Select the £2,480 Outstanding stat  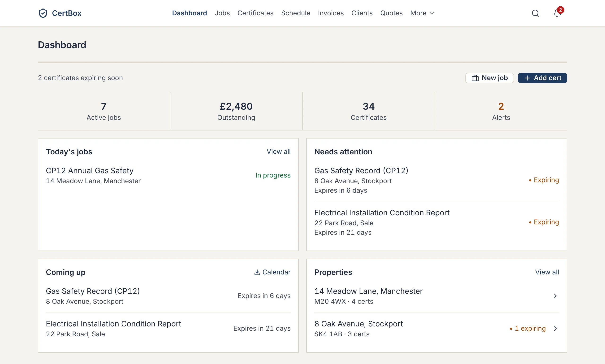pyautogui.click(x=236, y=111)
